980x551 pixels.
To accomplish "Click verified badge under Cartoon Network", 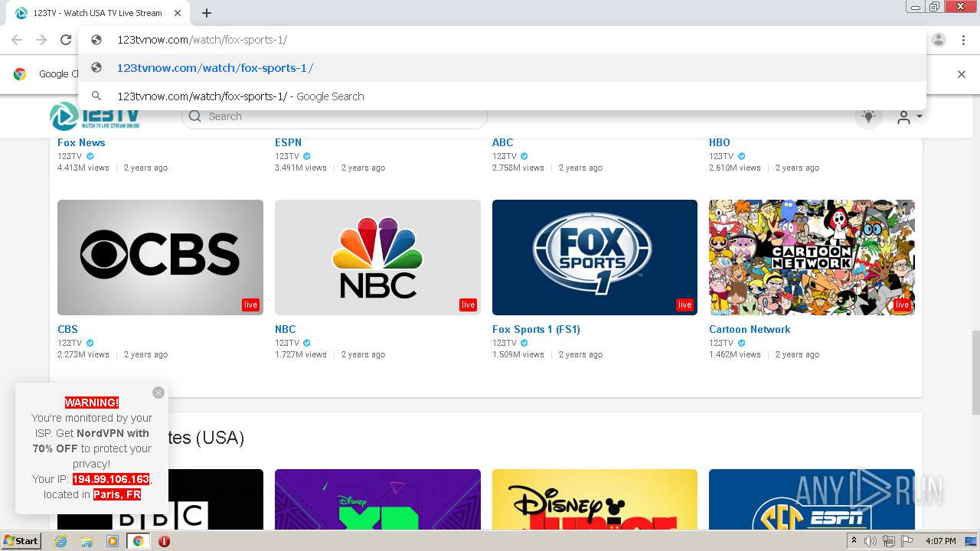I will click(741, 343).
